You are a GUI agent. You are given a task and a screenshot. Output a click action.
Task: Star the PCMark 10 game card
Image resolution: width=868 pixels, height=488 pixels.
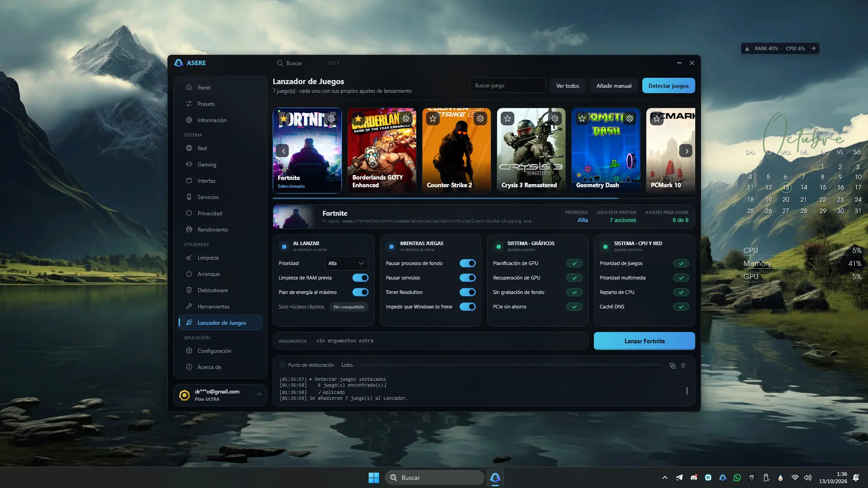(x=657, y=118)
